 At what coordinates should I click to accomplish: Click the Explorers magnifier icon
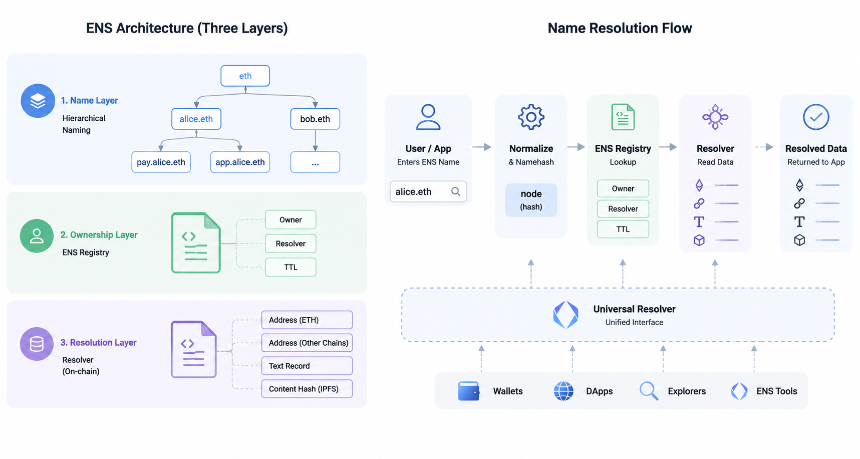click(649, 391)
